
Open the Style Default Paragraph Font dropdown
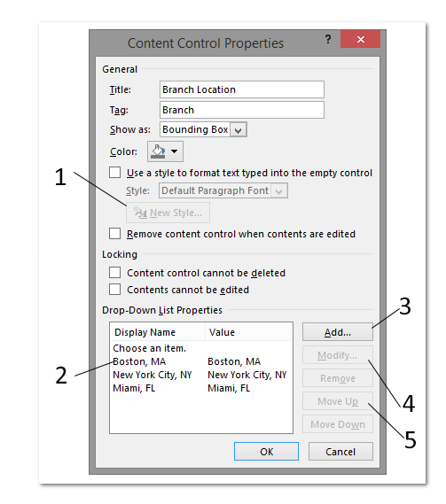click(279, 191)
